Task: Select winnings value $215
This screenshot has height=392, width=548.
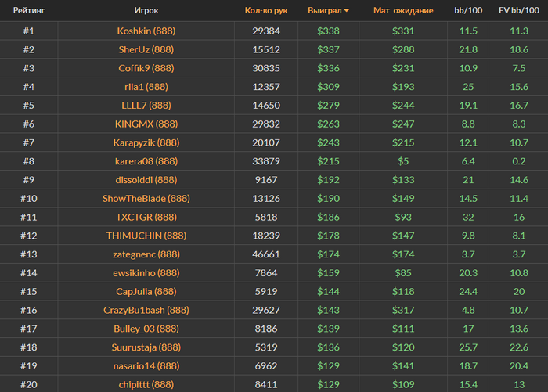Action: [328, 161]
